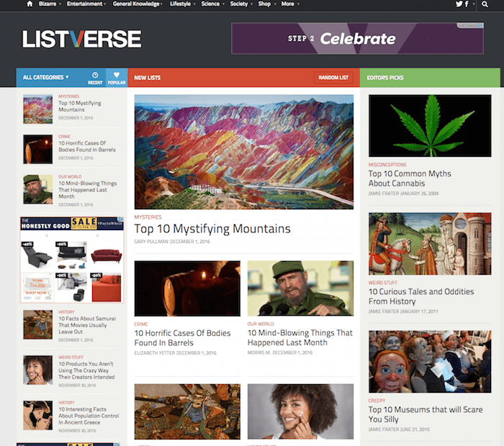Open Population Control In Ancient Greece link

(x=89, y=416)
